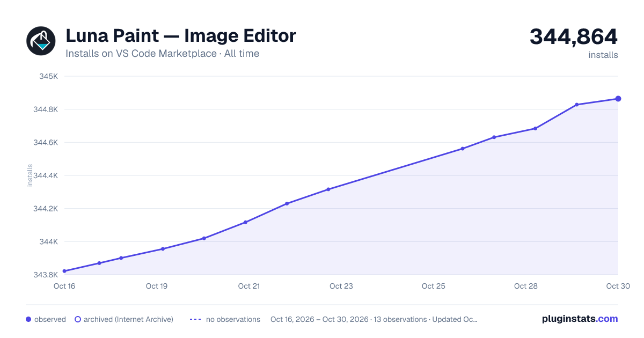Click the 'no observations' legend label

click(x=233, y=319)
